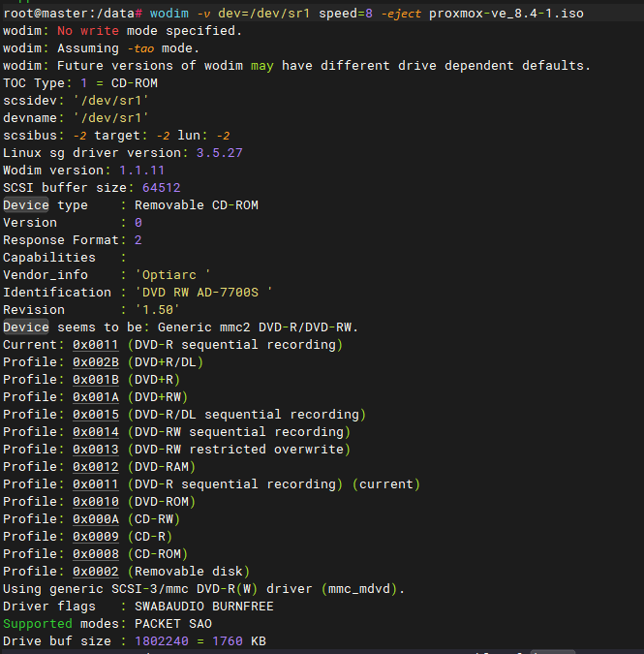Viewport: 644px width, 654px height.
Task: Click hex 0x0011 in the Current line
Action: [x=96, y=345]
